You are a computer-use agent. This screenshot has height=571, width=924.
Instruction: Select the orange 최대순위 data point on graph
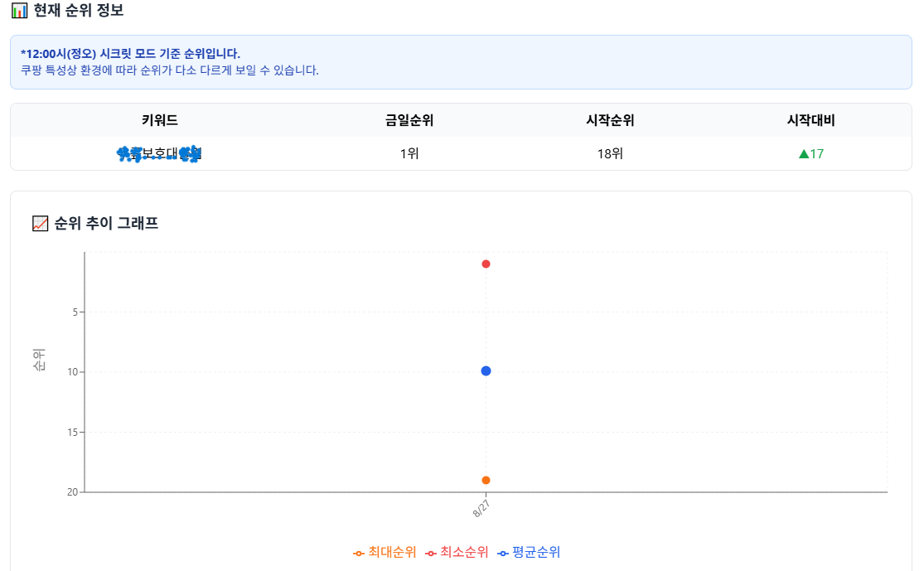(486, 480)
